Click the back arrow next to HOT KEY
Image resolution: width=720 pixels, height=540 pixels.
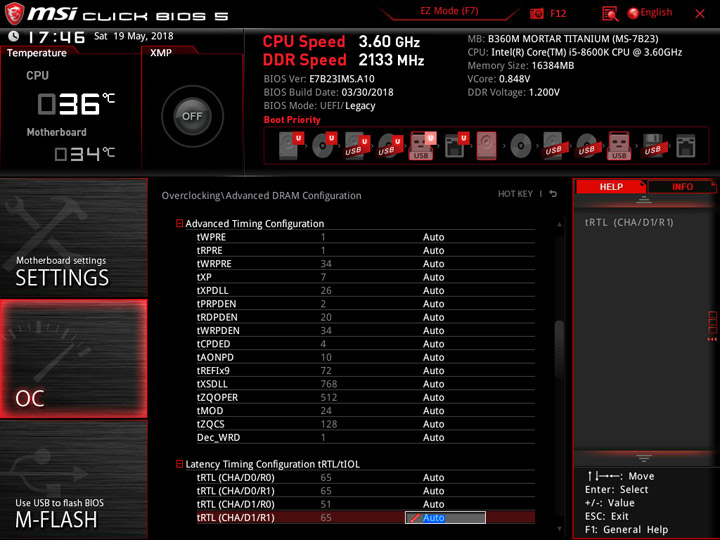tap(553, 194)
